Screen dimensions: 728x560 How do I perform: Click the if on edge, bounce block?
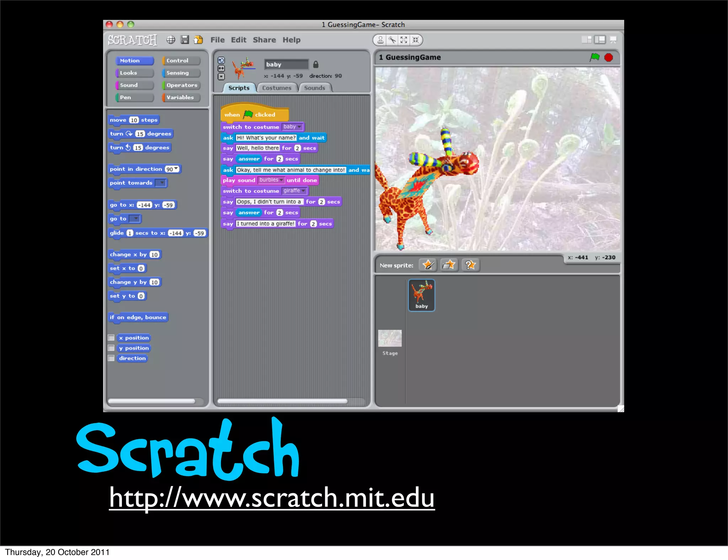tap(138, 317)
